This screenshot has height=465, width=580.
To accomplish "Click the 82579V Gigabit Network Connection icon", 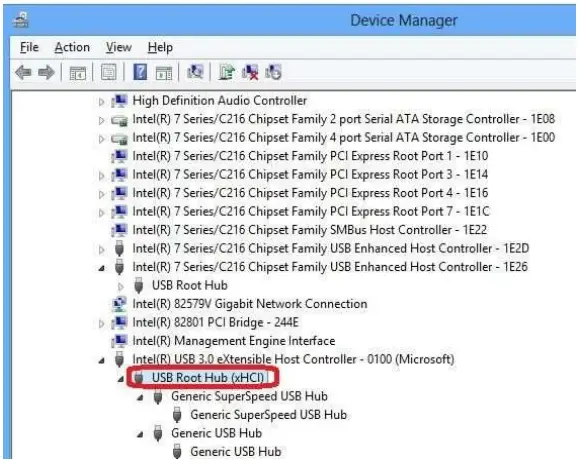I will tap(119, 304).
